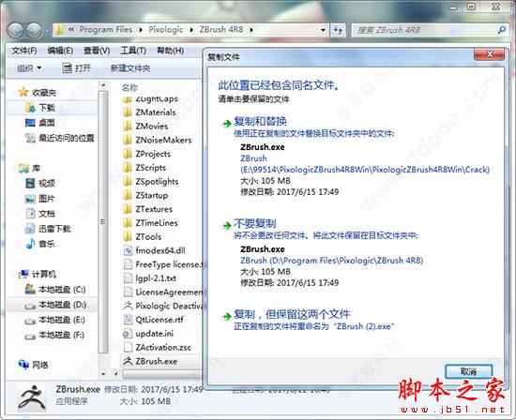
Task: Click the ZMaterials folder icon
Action: point(128,112)
